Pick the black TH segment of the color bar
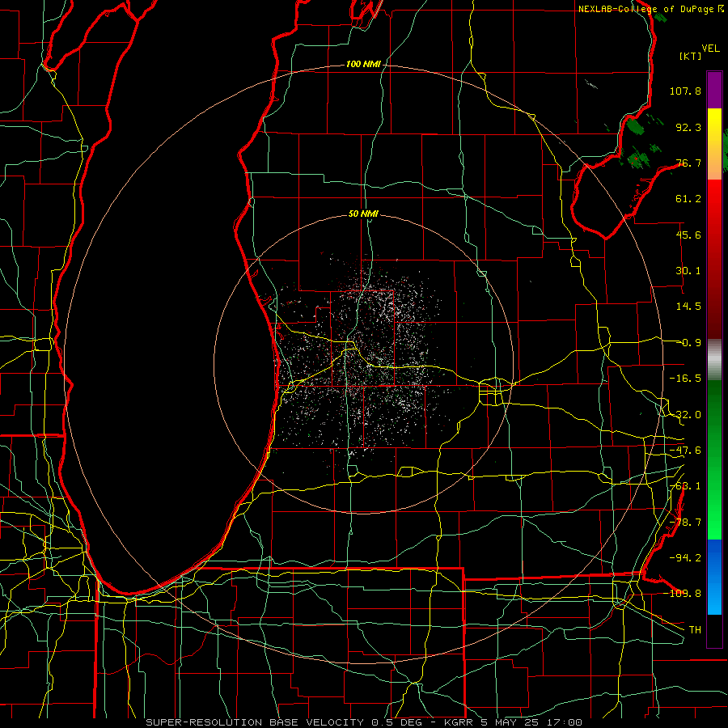 pos(714,630)
